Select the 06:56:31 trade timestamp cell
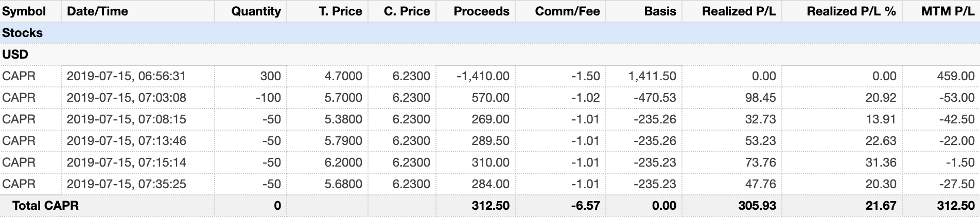This screenshot has height=217, width=980. coord(126,76)
